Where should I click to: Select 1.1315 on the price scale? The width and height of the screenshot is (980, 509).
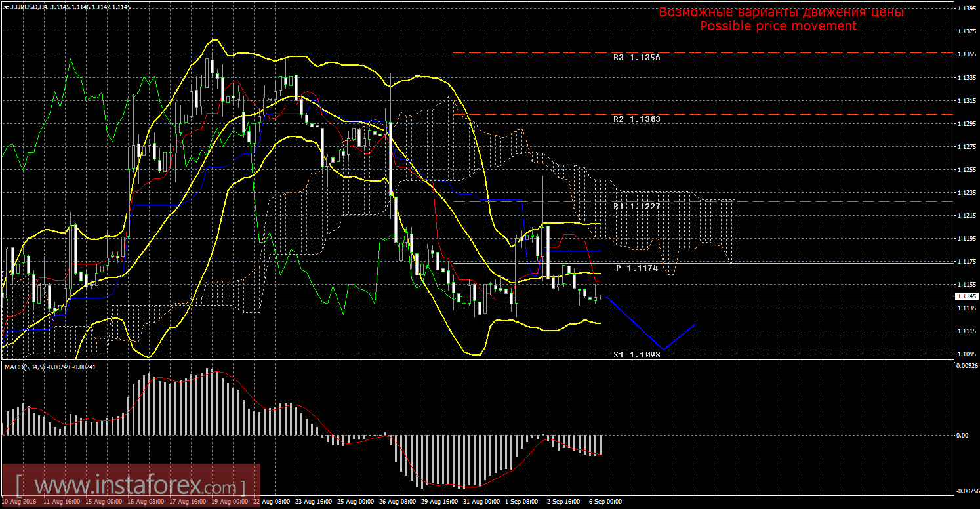click(966, 100)
